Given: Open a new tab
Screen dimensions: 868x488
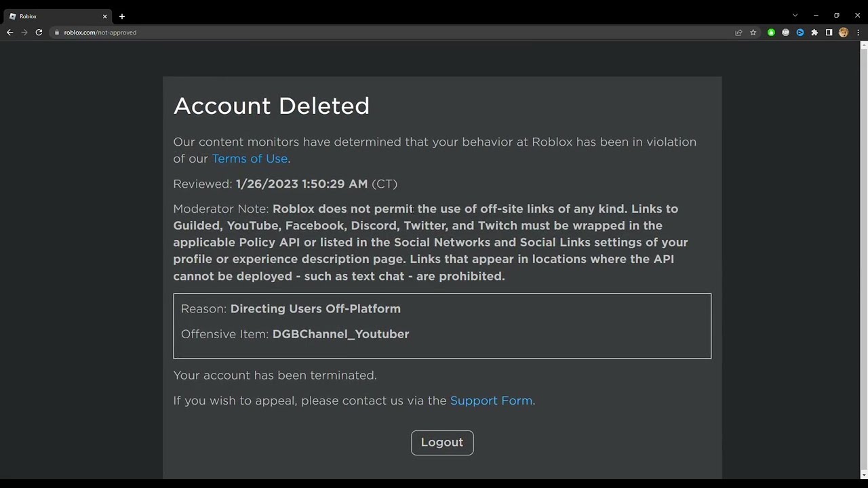Looking at the screenshot, I should [122, 16].
